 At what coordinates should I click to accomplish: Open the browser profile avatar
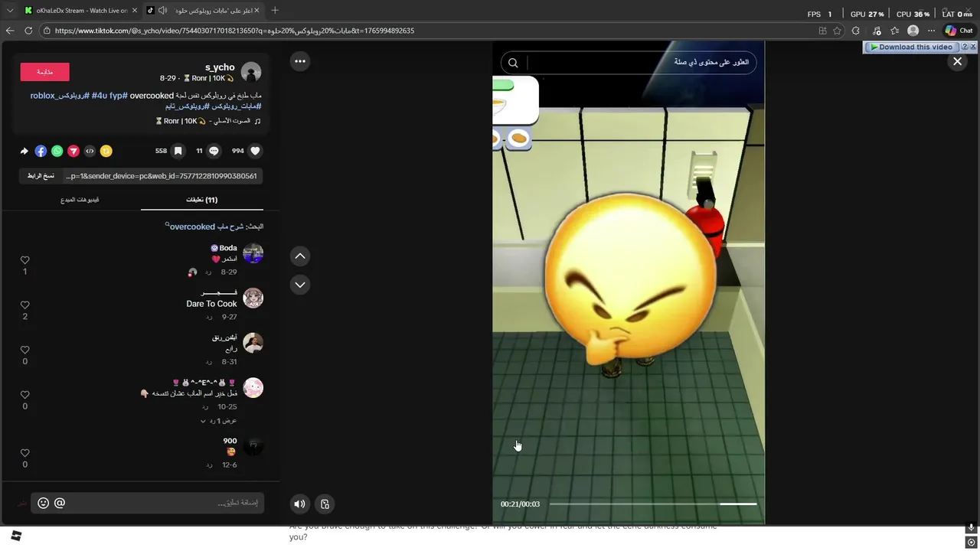913,31
